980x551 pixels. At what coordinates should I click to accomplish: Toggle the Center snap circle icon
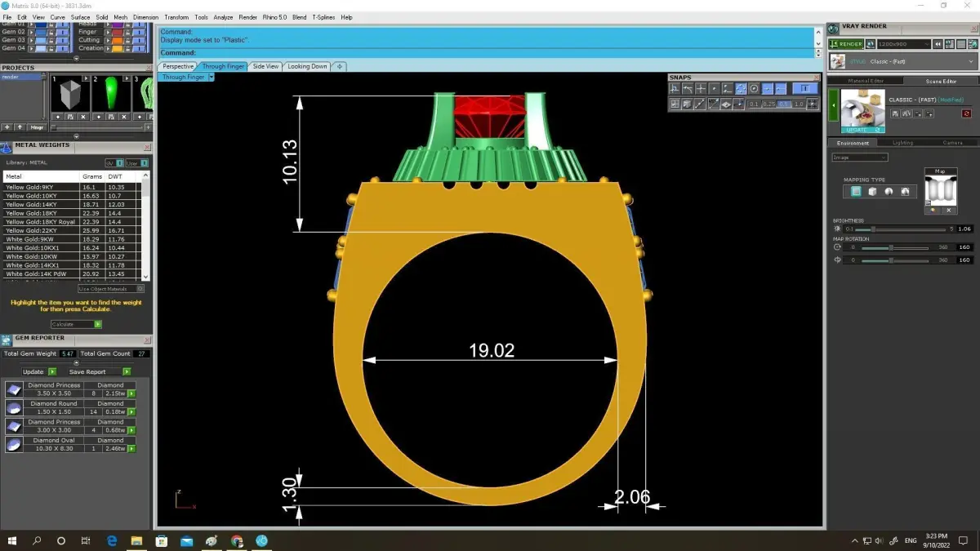point(754,89)
